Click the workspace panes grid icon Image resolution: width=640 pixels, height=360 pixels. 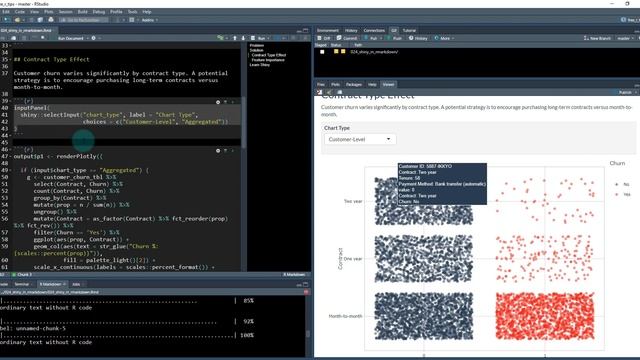click(131, 20)
